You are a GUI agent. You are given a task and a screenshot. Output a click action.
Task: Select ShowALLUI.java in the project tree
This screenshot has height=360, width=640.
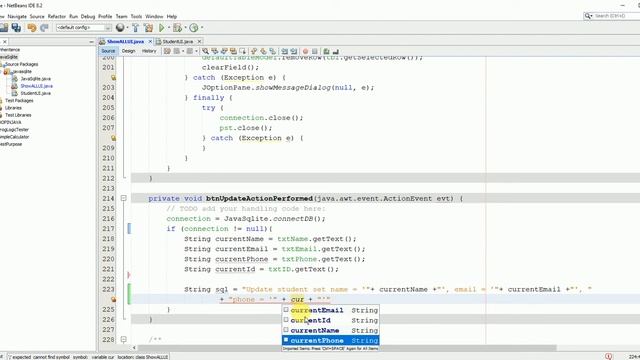(36, 86)
